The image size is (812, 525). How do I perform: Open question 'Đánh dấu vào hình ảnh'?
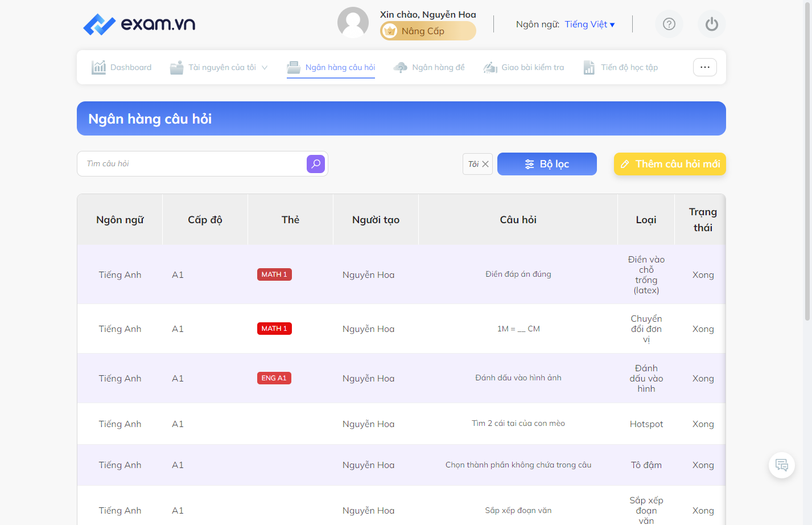(x=518, y=378)
